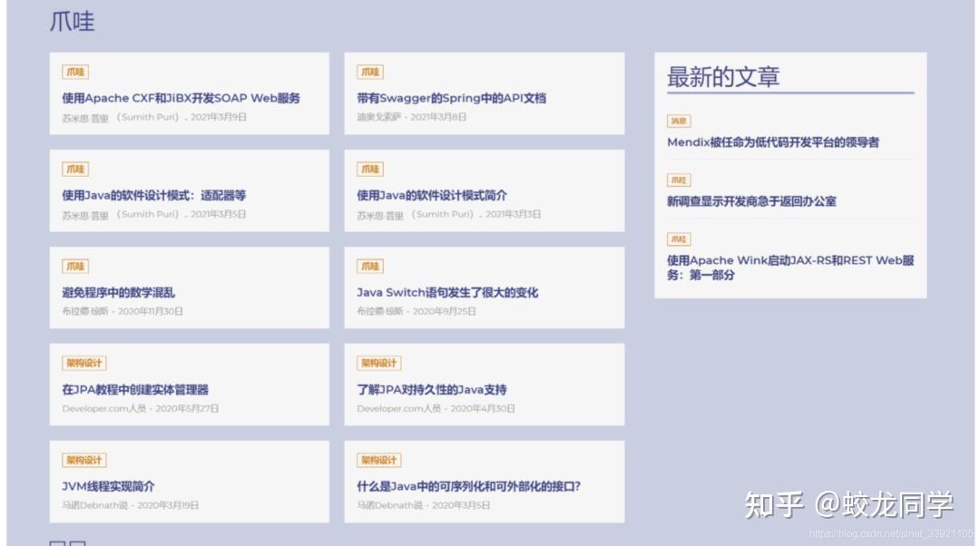Click the 爪哇 tag on the first article card
The image size is (980, 546).
74,71
